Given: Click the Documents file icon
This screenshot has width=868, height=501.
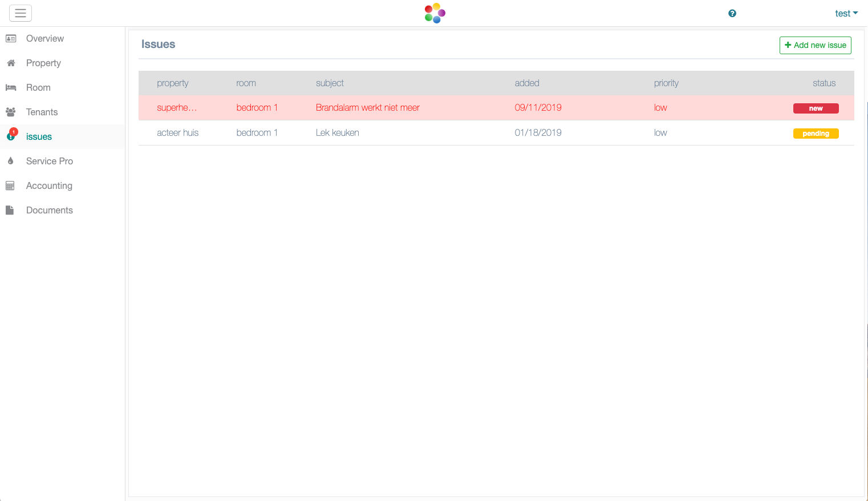Looking at the screenshot, I should coord(10,211).
